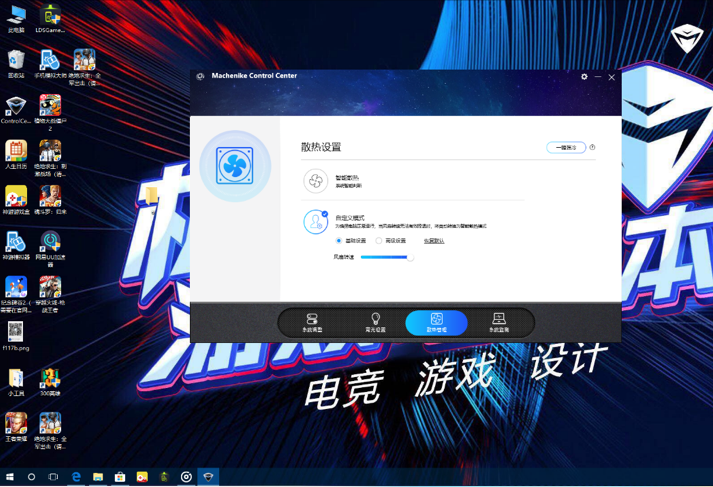Viewport: 713px width, 487px height.
Task: Select the second advanced settings radio button
Action: click(x=378, y=241)
